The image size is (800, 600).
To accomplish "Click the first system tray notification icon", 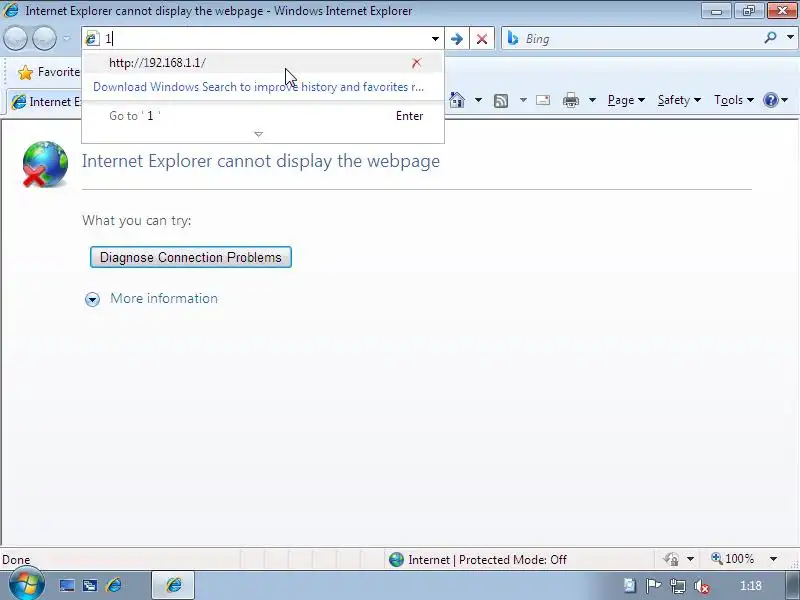I will (630, 586).
